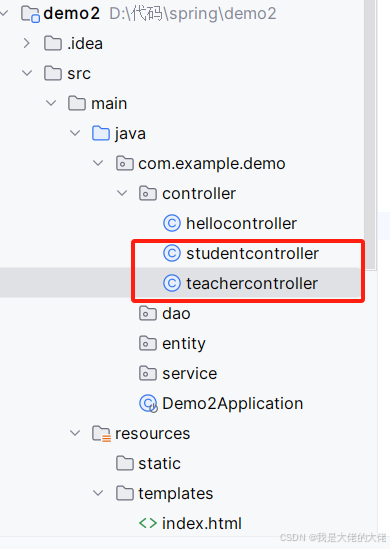Click the blue java source folder icon

(101, 133)
